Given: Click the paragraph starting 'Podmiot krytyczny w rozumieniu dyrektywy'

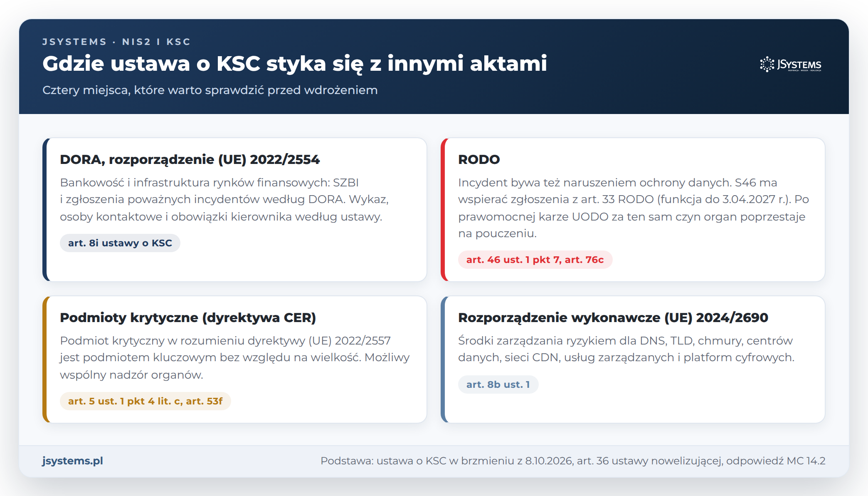Looking at the screenshot, I should pos(235,357).
